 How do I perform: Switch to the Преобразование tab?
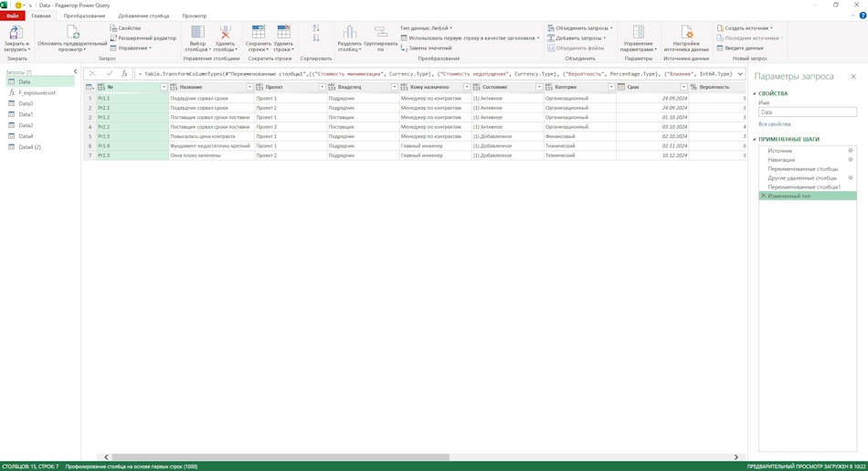(x=84, y=16)
